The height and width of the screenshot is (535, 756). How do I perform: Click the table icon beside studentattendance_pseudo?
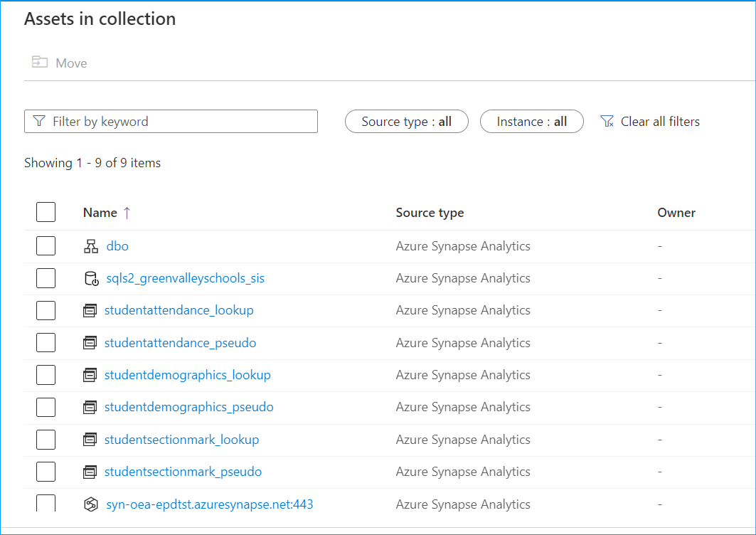click(90, 343)
